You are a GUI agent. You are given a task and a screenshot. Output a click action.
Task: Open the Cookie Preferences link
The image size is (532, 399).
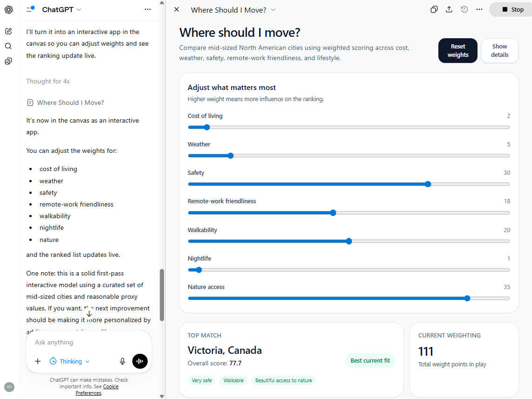tap(110, 386)
